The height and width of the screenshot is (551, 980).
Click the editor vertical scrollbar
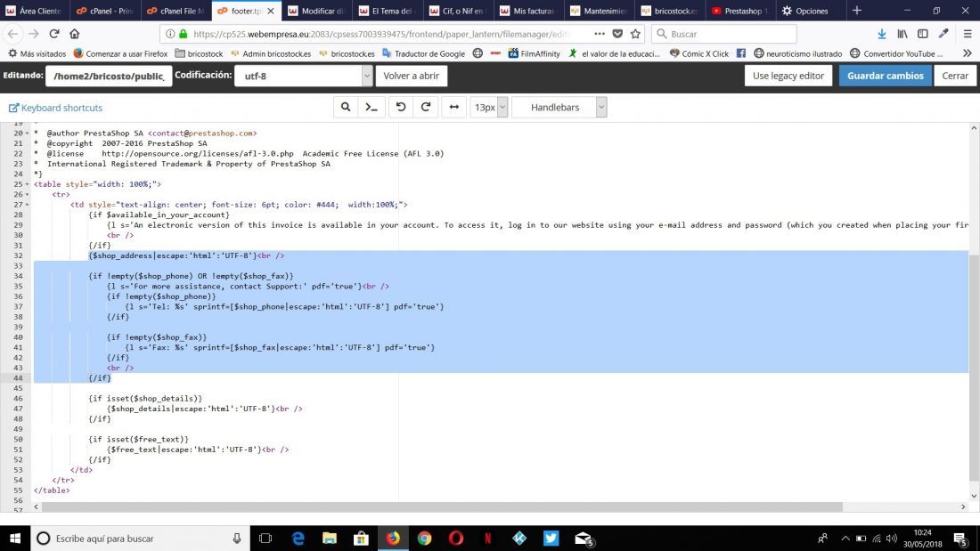pos(974,368)
